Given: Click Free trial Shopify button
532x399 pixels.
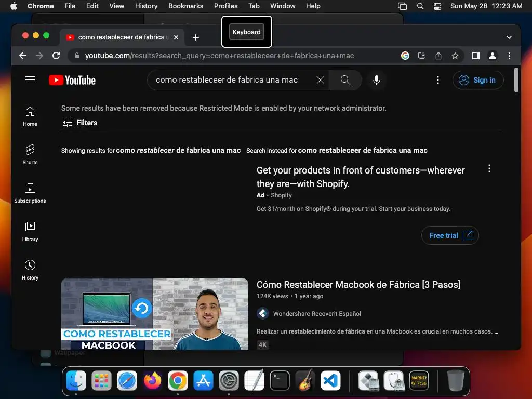Looking at the screenshot, I should 450,235.
